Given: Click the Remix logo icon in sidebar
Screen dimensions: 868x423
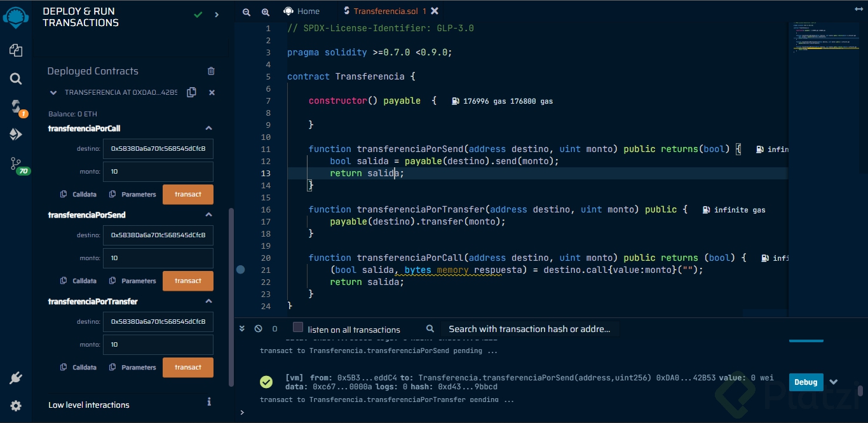Looking at the screenshot, I should point(16,17).
